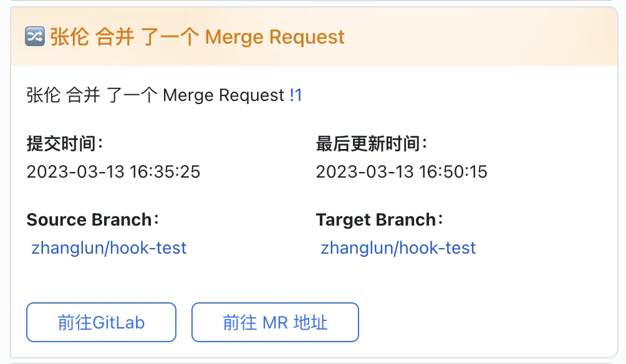Image resolution: width=626 pixels, height=364 pixels.
Task: Click the name 张伦 in body summary line
Action: (x=43, y=95)
